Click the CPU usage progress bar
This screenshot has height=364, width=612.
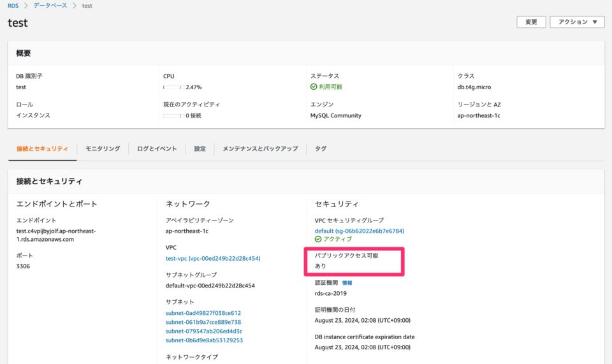pyautogui.click(x=173, y=87)
